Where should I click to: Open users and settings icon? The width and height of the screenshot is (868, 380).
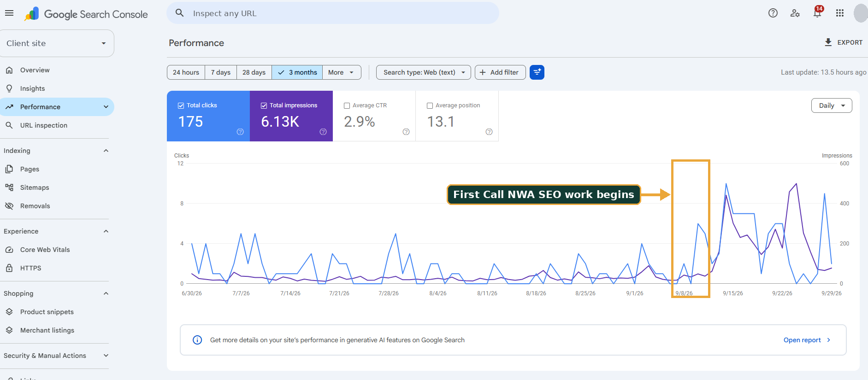[795, 13]
